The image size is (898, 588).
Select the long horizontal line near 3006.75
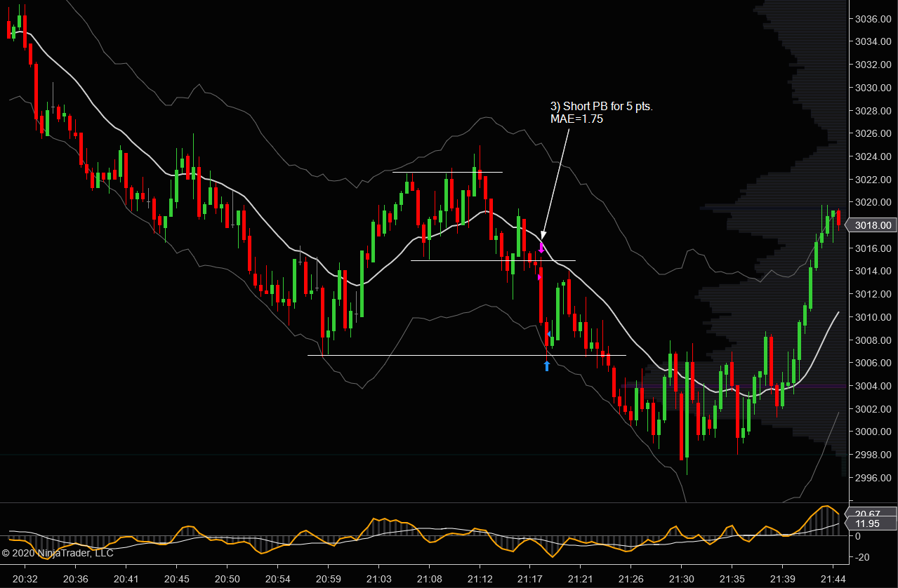466,356
